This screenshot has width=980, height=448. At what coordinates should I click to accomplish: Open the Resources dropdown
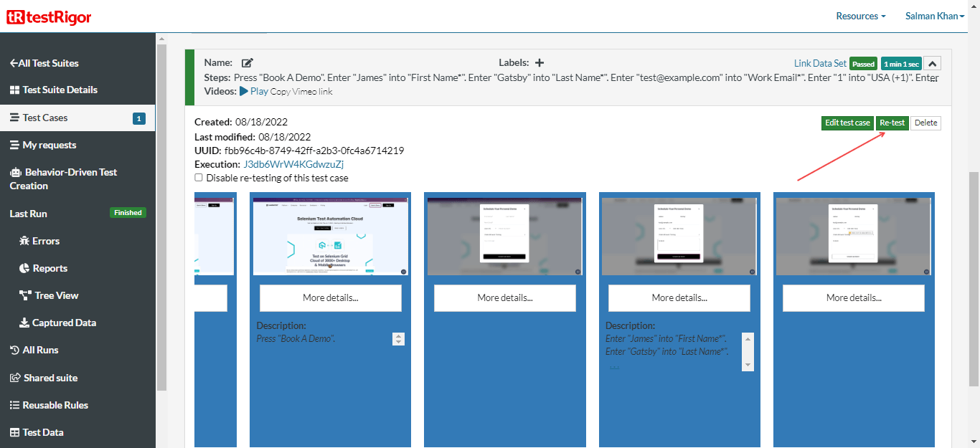coord(859,15)
